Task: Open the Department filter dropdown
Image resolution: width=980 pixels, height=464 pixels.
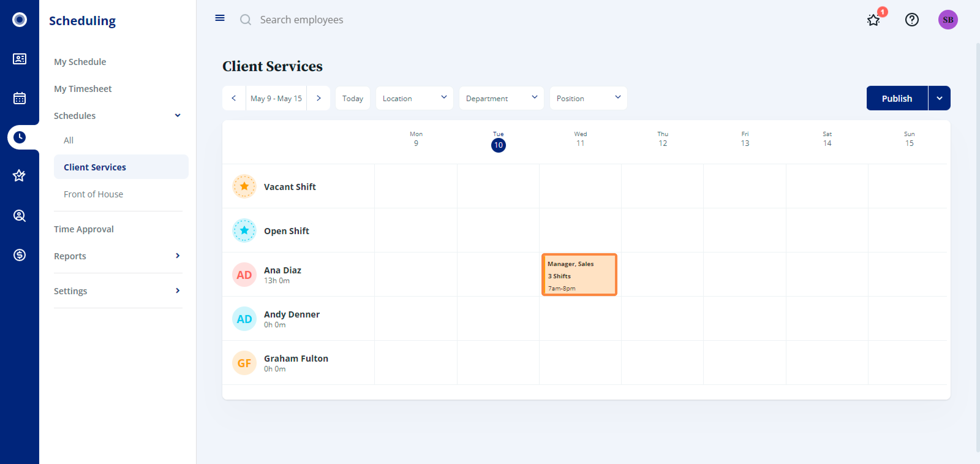Action: pyautogui.click(x=501, y=98)
